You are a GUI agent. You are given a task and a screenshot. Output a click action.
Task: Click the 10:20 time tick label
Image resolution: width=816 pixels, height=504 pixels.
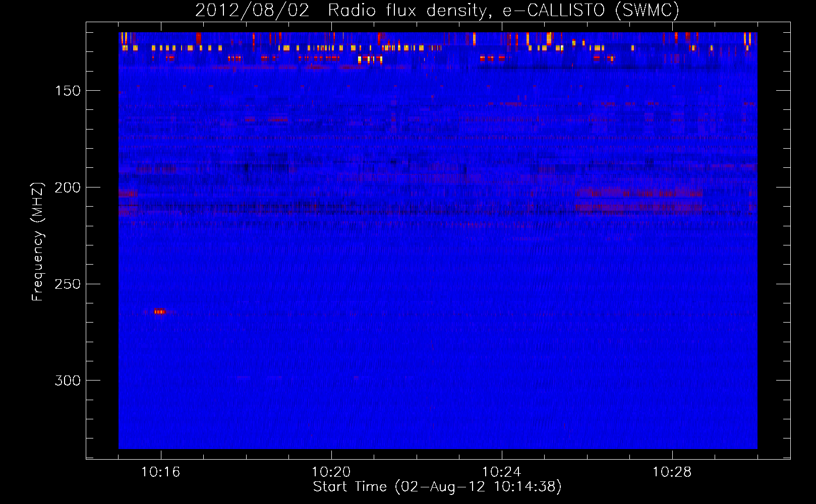pyautogui.click(x=331, y=472)
